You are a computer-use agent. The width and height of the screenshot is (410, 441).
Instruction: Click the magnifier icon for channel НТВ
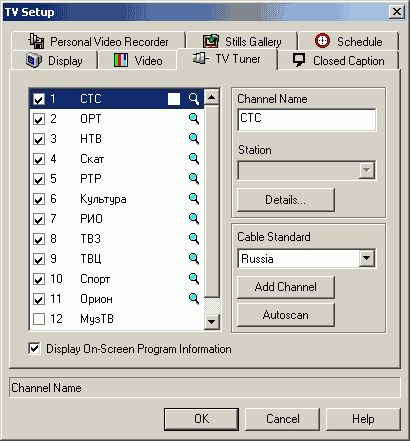(x=194, y=139)
